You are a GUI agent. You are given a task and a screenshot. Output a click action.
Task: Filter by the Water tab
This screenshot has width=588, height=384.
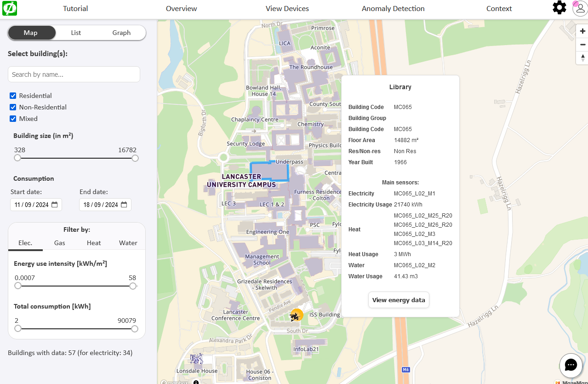128,243
